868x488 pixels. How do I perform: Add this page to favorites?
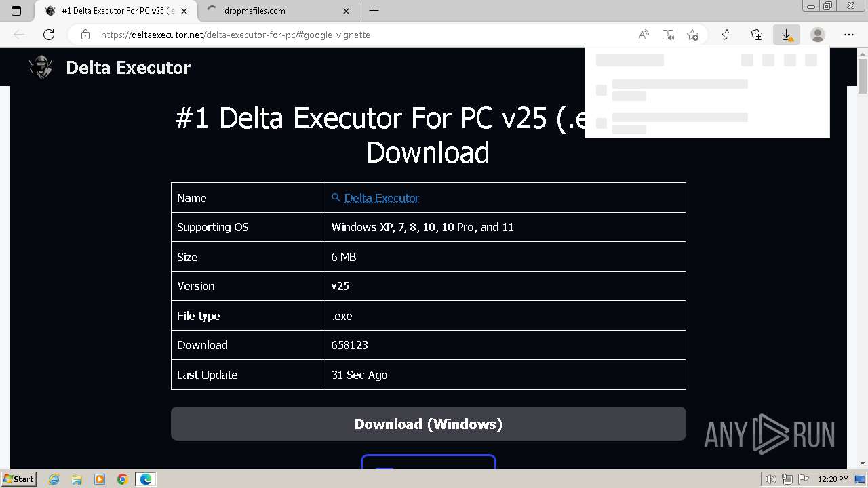point(692,35)
